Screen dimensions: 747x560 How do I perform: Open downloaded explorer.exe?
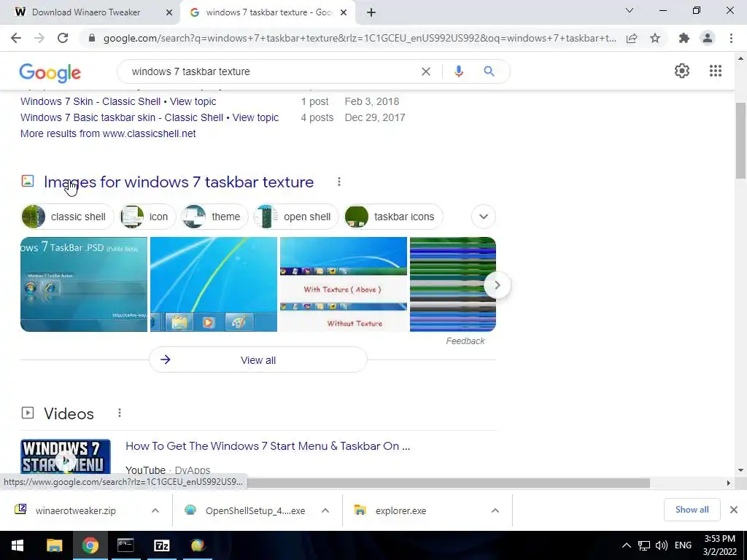pos(391,510)
